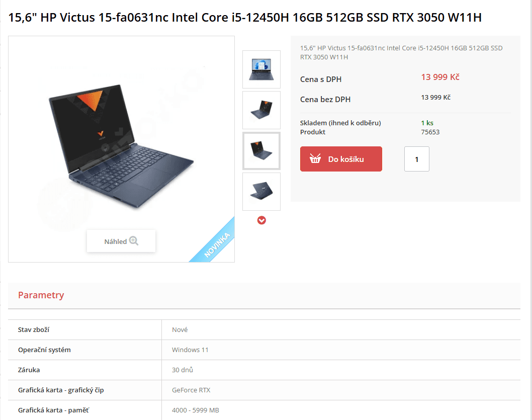The width and height of the screenshot is (532, 420).
Task: Click the product title heading
Action: coord(244,17)
